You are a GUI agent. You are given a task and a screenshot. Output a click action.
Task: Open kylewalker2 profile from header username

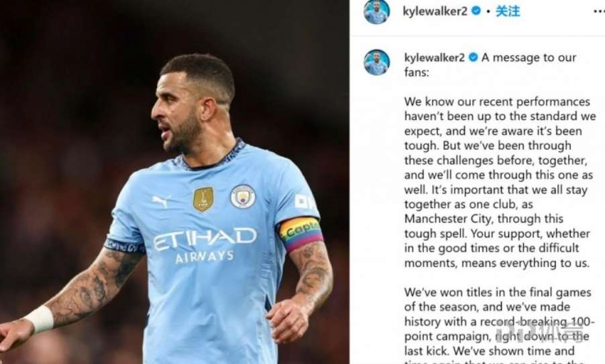[x=435, y=11]
